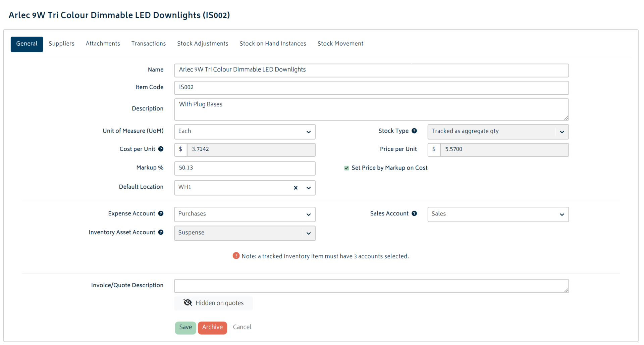
Task: Open the Suppliers tab
Action: (61, 43)
